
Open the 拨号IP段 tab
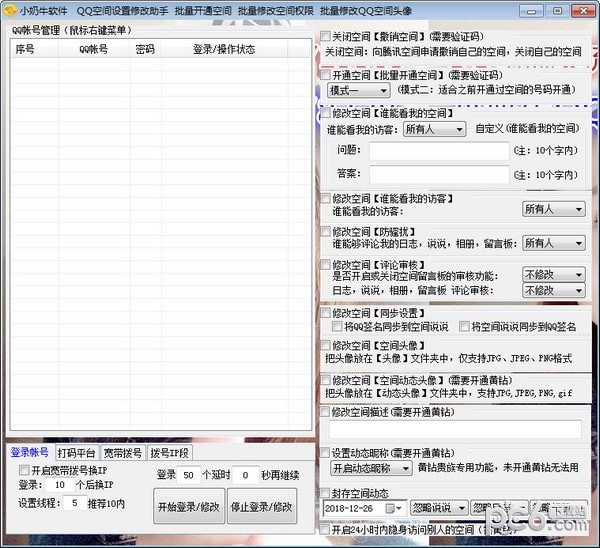point(170,453)
